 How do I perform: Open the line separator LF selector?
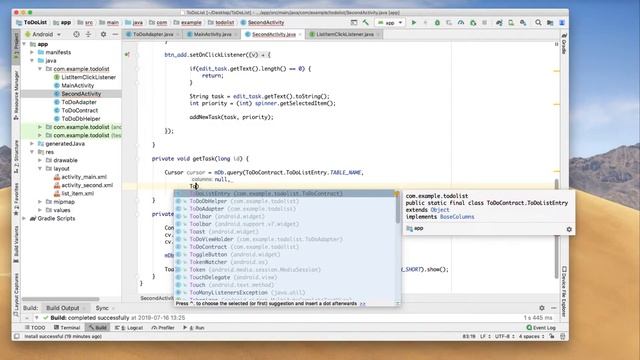click(485, 336)
